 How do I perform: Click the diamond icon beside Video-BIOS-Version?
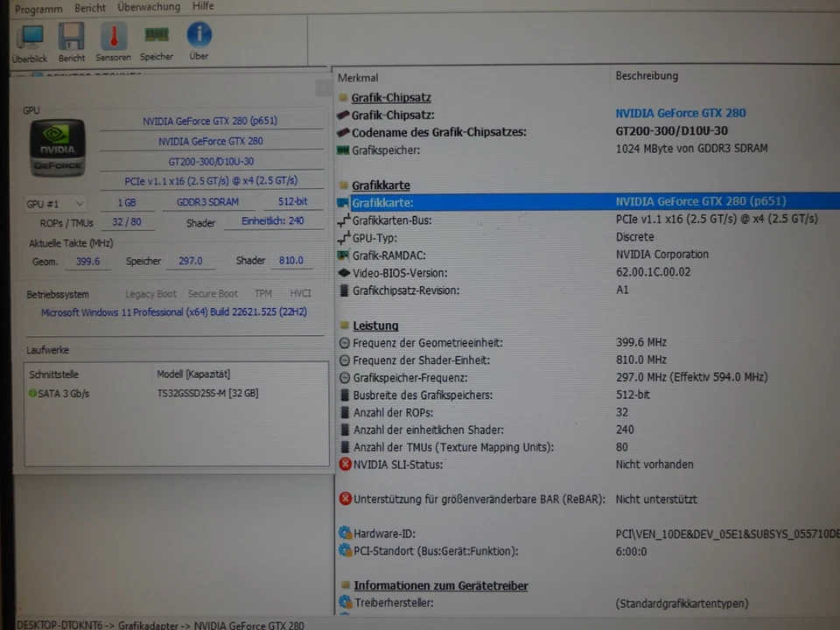[345, 273]
